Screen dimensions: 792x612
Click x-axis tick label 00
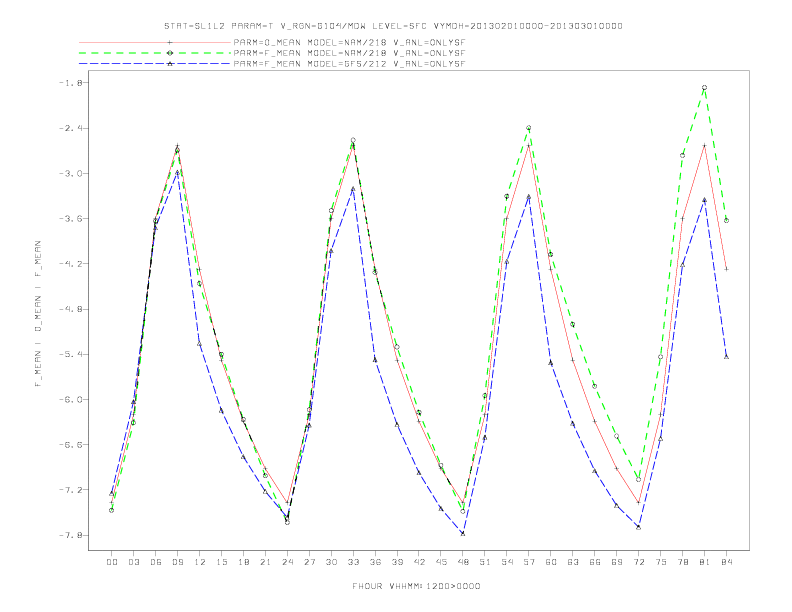pos(112,562)
